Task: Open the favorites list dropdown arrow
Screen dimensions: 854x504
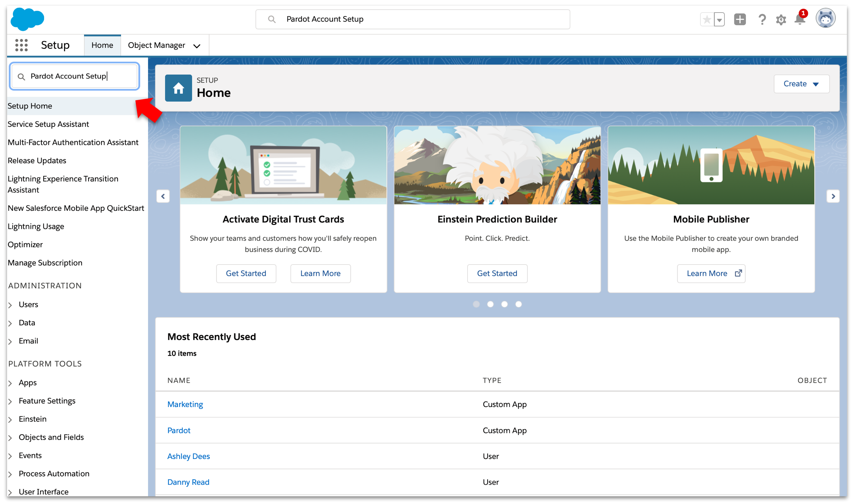Action: (719, 19)
